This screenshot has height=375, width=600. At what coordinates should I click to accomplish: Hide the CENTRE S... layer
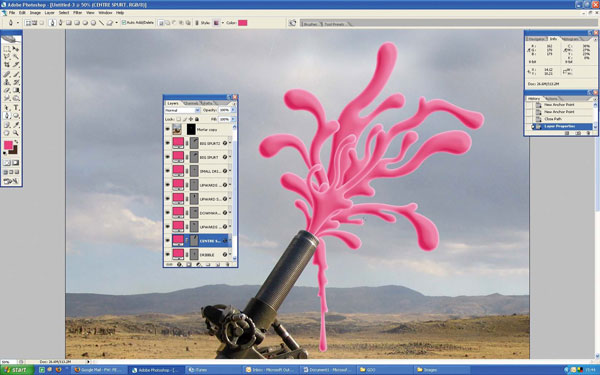pos(168,240)
